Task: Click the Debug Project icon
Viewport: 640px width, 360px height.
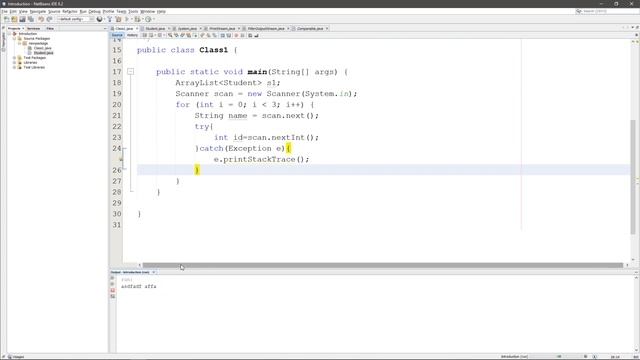Action: 138,19
